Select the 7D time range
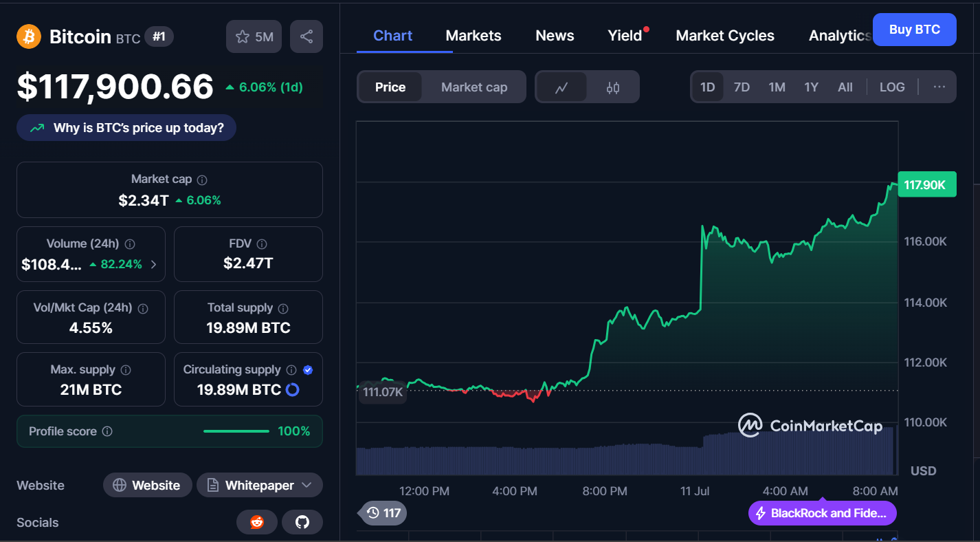Viewport: 980px width, 542px height. (742, 87)
